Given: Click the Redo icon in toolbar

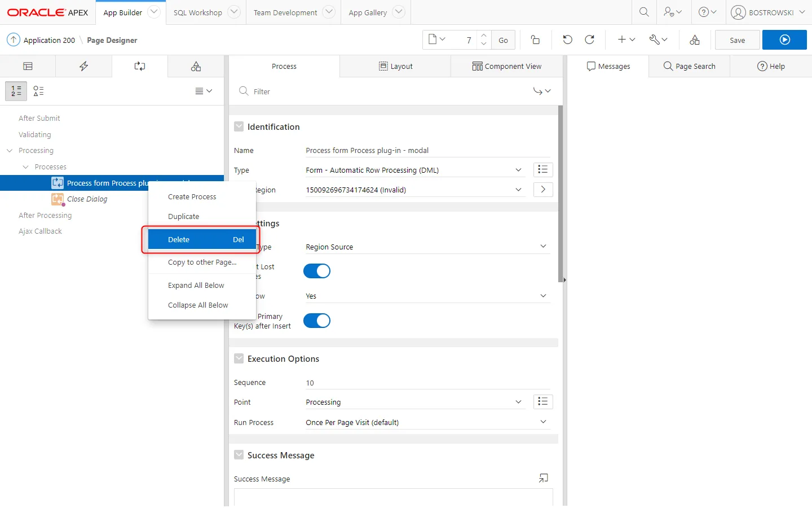Looking at the screenshot, I should 590,40.
